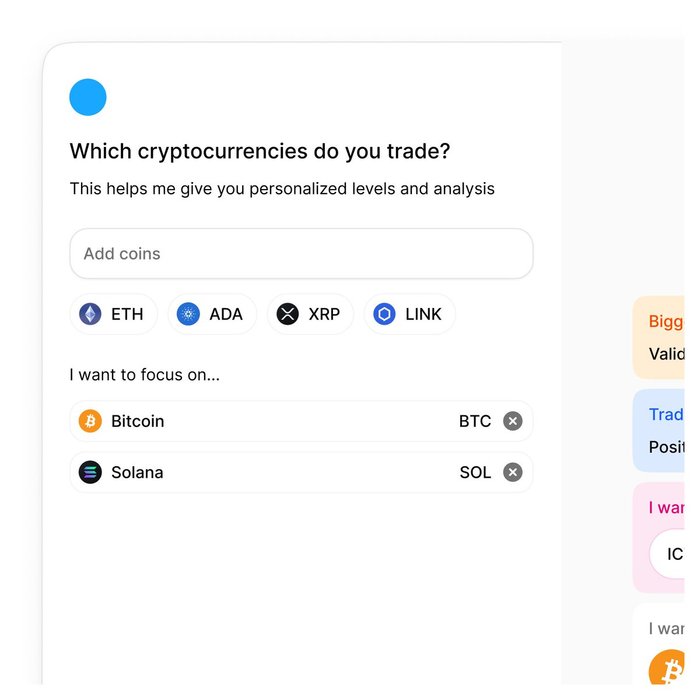Click the Cardano ADA logo icon

point(188,314)
